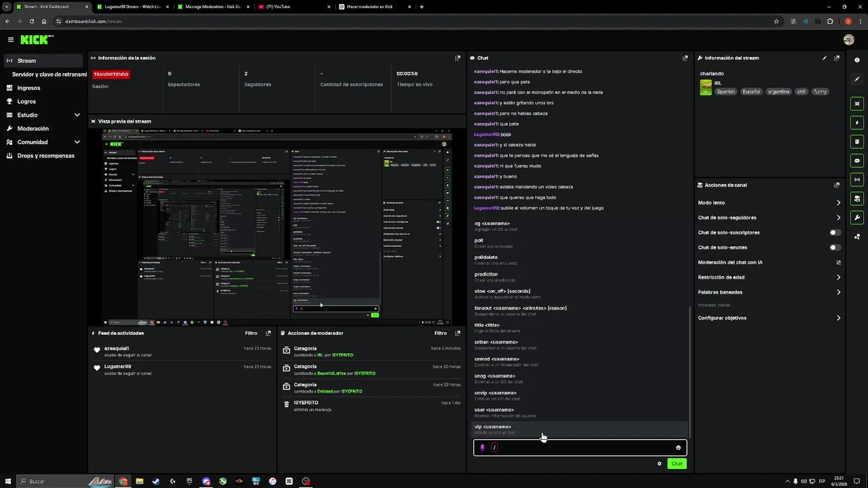Expand Modo lento options

[838, 203]
